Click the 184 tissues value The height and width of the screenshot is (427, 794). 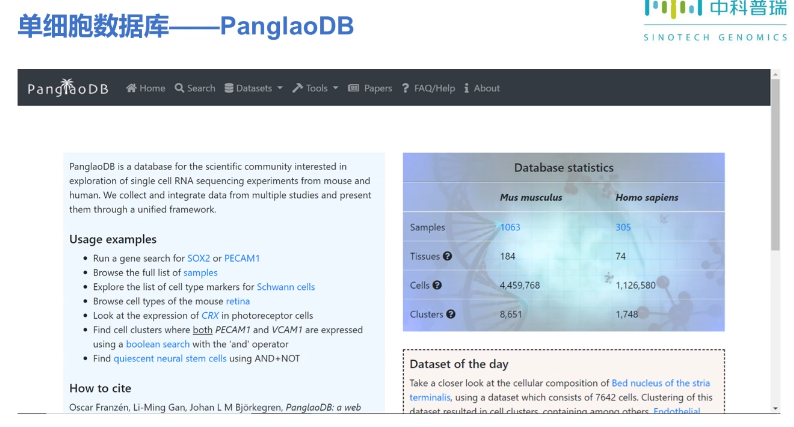pyautogui.click(x=507, y=256)
